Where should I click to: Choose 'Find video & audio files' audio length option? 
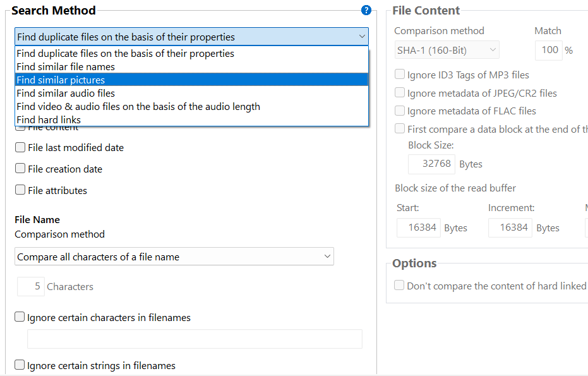click(x=138, y=107)
